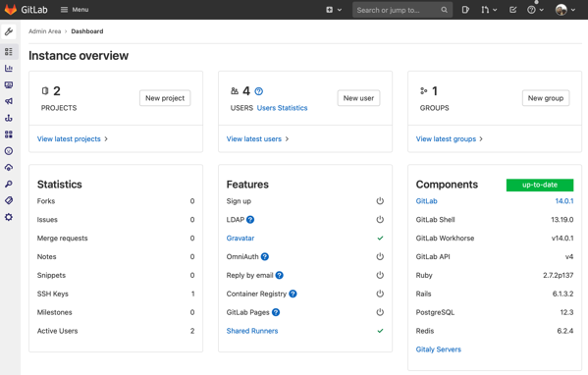Click the 14.0.1 version link
588x375 pixels.
[x=564, y=201]
